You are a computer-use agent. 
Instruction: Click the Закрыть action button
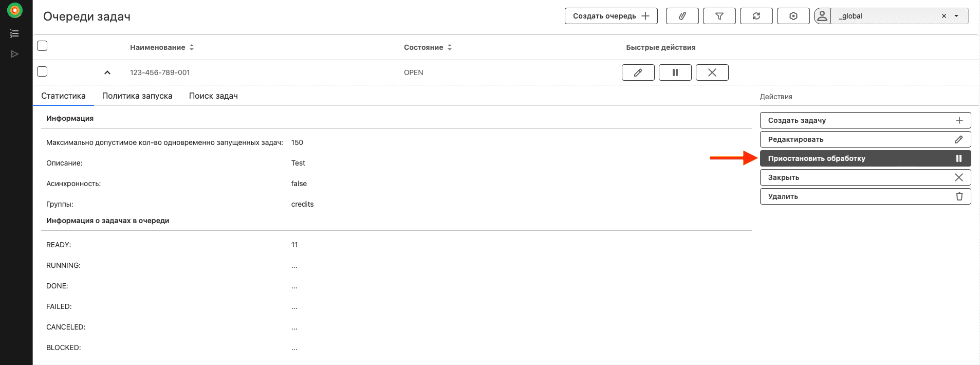pyautogui.click(x=865, y=177)
